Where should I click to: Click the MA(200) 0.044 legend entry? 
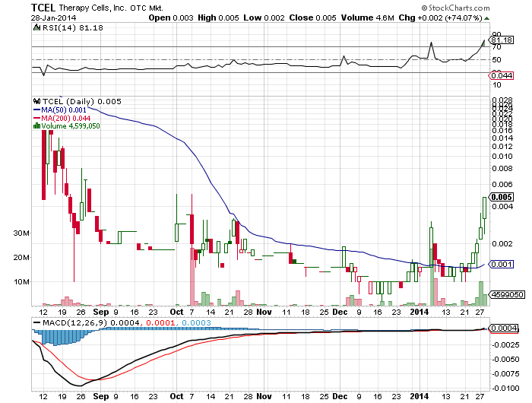click(x=62, y=118)
